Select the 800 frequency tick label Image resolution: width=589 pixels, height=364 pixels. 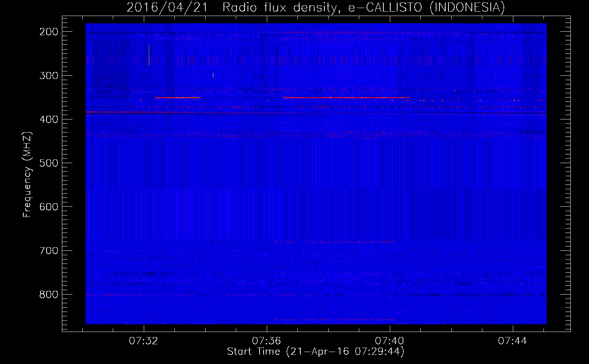49,294
